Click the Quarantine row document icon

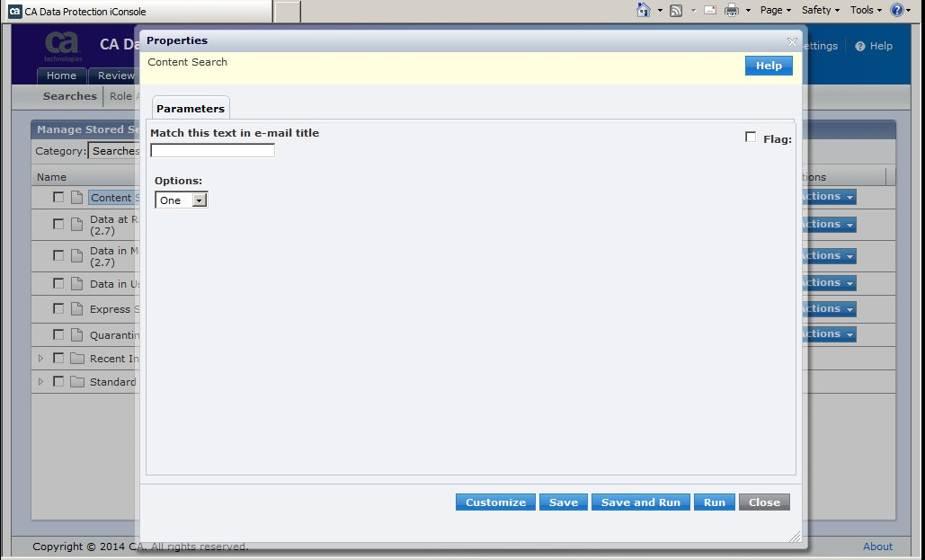tap(76, 334)
